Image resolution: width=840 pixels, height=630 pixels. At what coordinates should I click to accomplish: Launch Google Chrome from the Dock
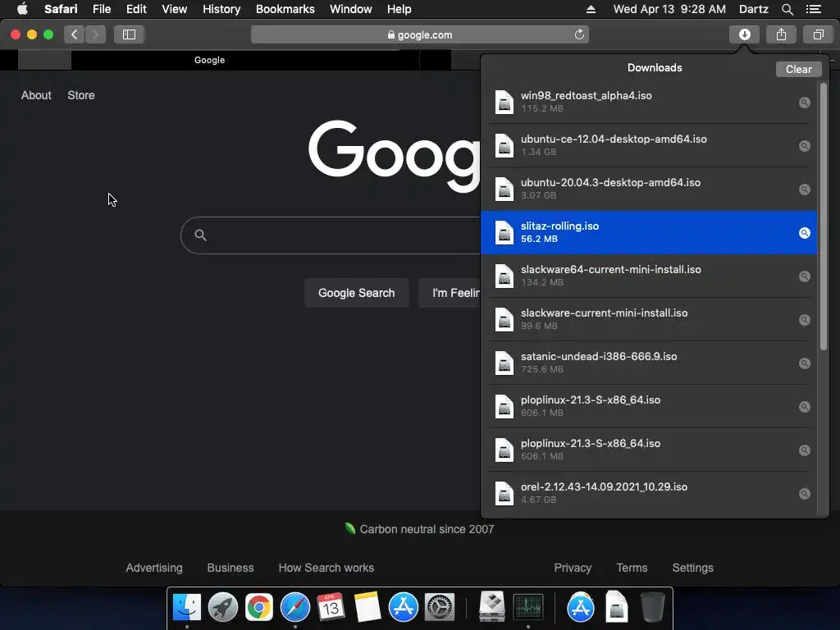pos(258,607)
